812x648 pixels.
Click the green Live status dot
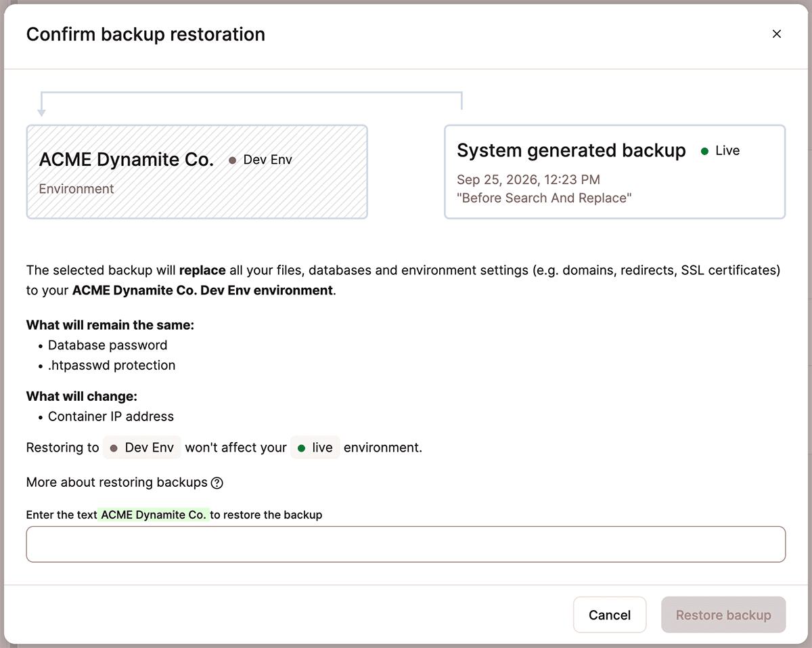point(704,151)
